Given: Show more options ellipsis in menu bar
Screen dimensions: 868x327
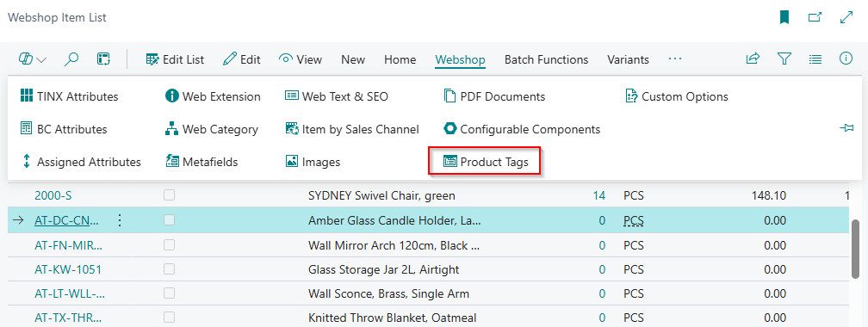Looking at the screenshot, I should 675,59.
